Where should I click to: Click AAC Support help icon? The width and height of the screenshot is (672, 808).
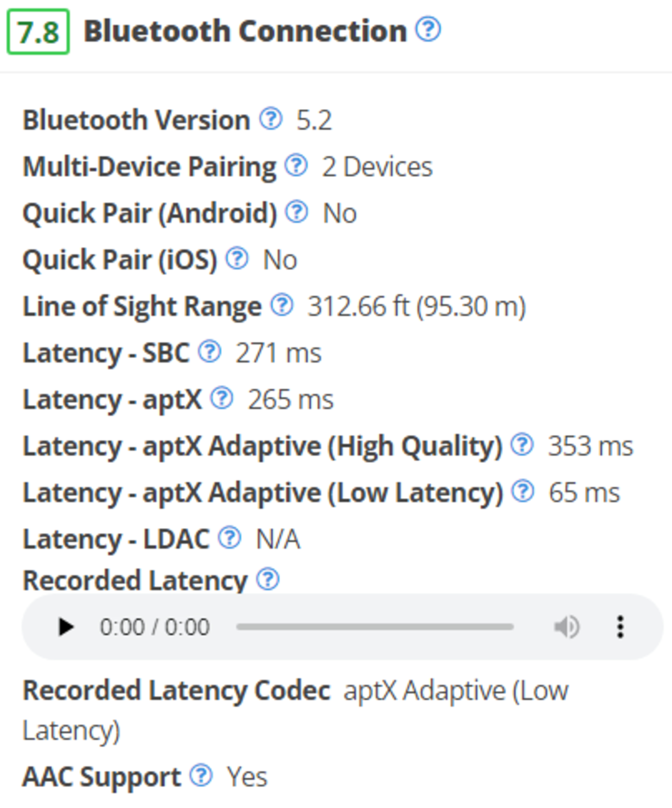[201, 775]
